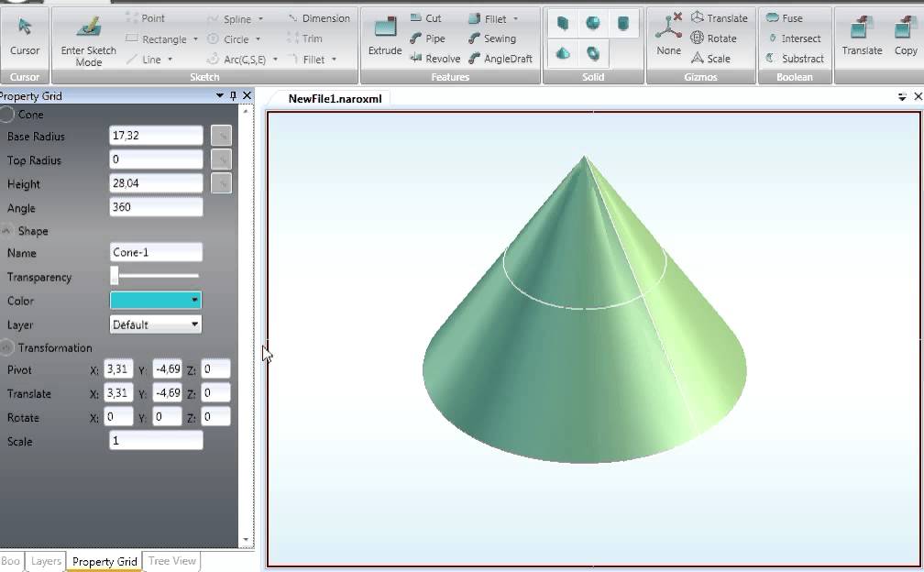Select the Arc(C,S,E) tool

click(236, 59)
